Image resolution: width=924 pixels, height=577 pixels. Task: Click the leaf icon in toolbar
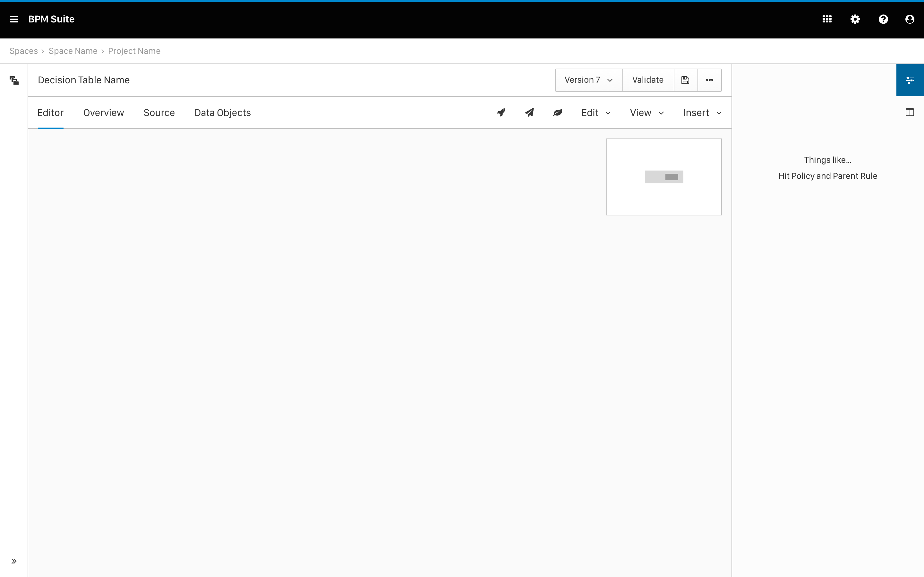(558, 113)
